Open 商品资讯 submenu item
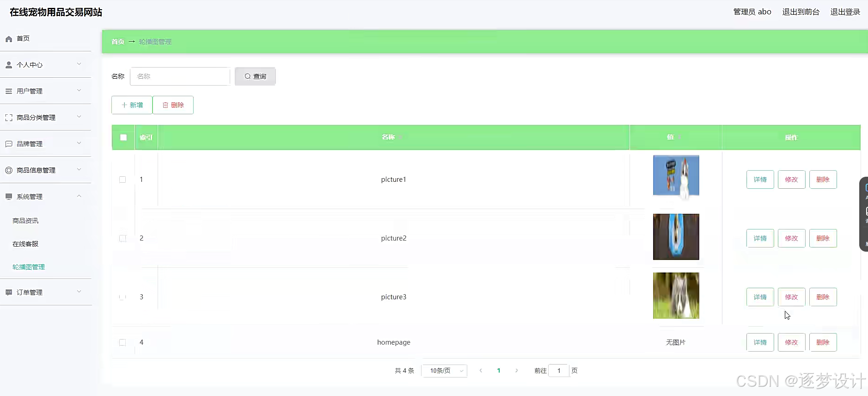The image size is (868, 396). [25, 221]
